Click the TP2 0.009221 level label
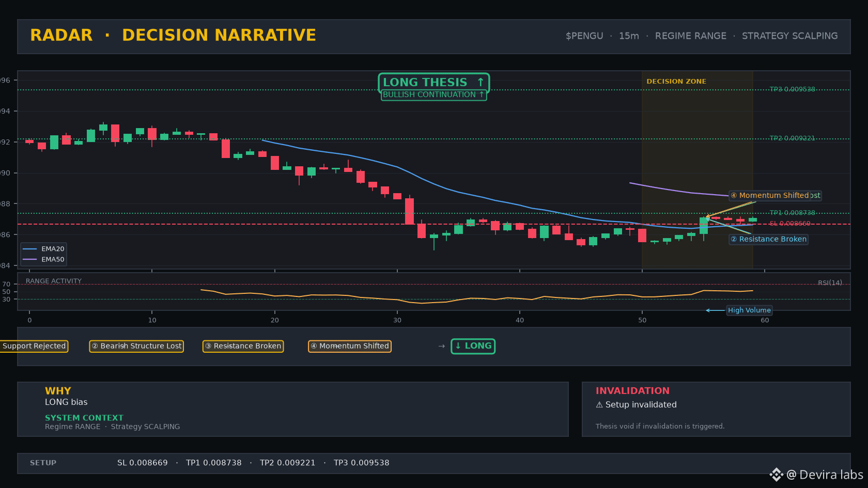This screenshot has height=488, width=868. (792, 138)
